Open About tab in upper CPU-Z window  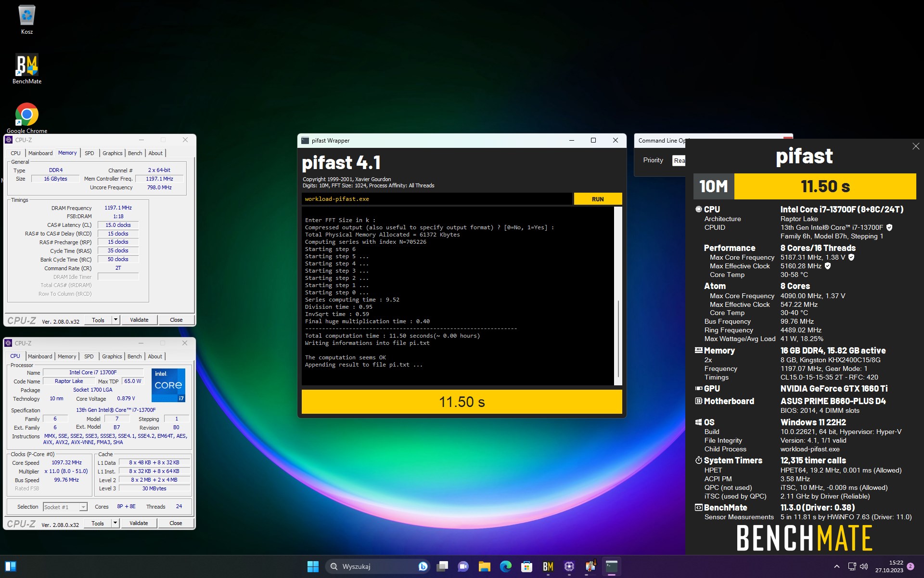pos(155,153)
